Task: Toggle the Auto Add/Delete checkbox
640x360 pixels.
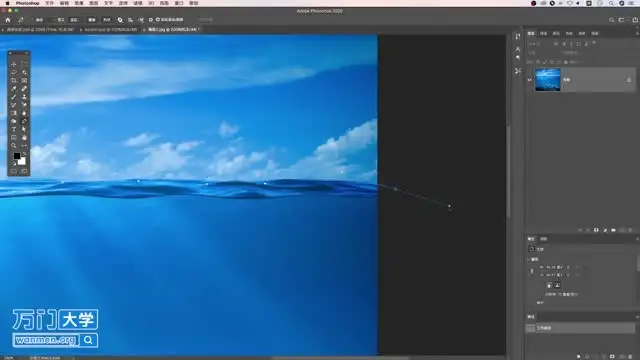Action: pos(158,20)
